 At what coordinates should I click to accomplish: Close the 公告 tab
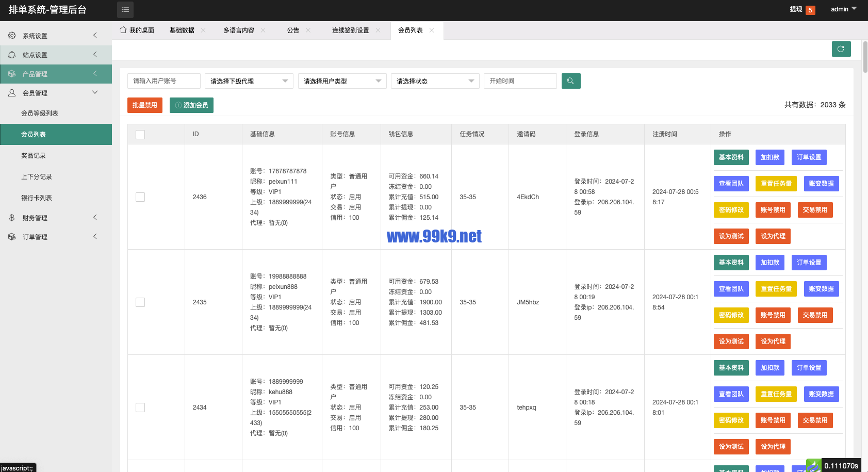(x=308, y=30)
